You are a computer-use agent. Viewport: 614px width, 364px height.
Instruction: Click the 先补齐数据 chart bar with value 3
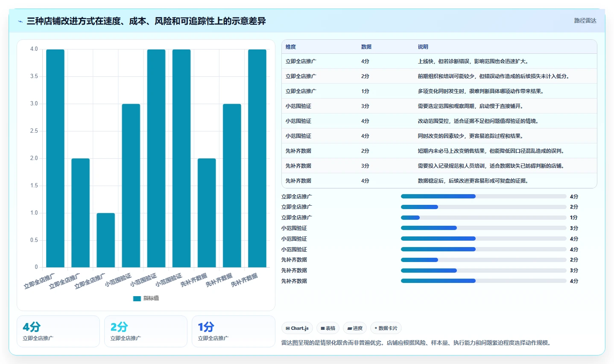[232, 186]
